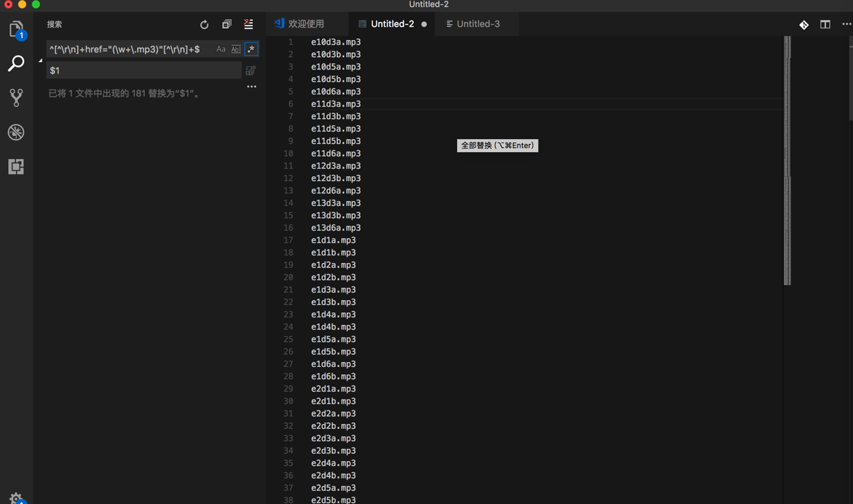Click line e10d3a.mp3 in editor
853x504 pixels.
tap(336, 42)
